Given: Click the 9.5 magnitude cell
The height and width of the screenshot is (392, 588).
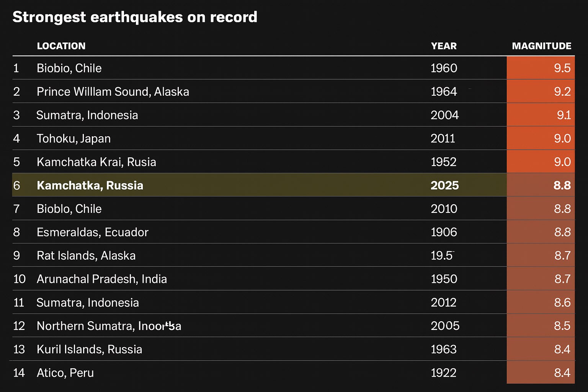Looking at the screenshot, I should (541, 68).
